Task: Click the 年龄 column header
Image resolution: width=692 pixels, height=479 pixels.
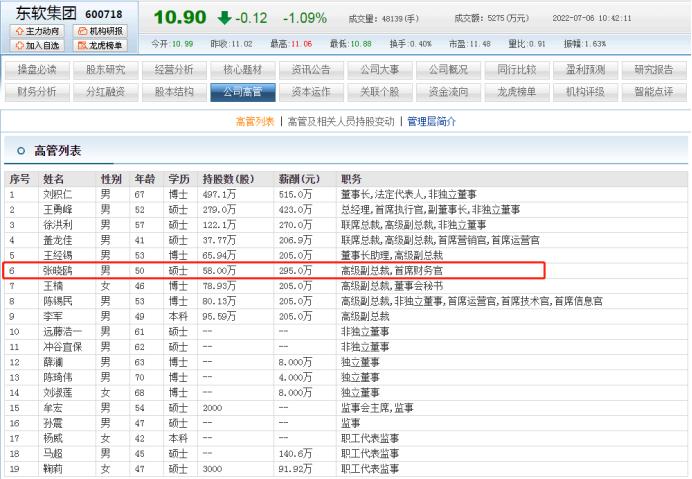Action: 145,179
